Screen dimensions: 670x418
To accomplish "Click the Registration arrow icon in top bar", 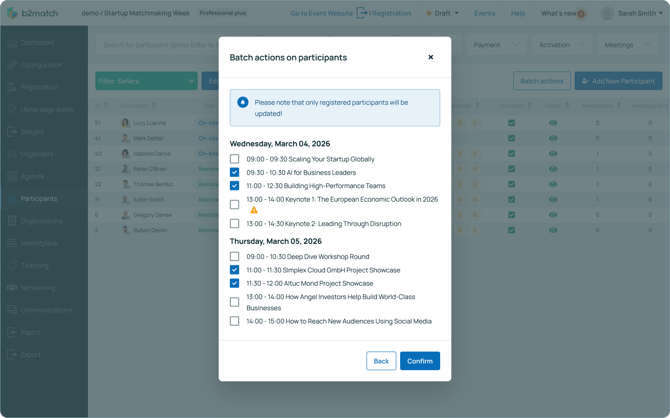I will [x=362, y=13].
